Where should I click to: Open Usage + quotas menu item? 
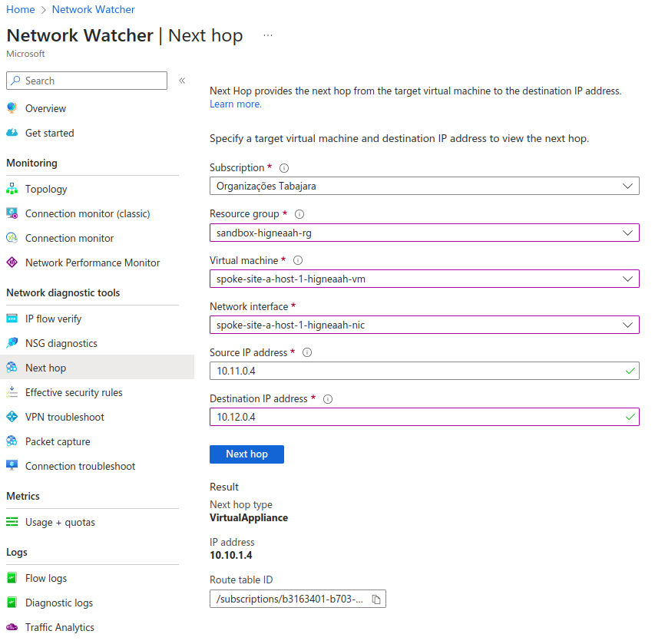[x=60, y=522]
